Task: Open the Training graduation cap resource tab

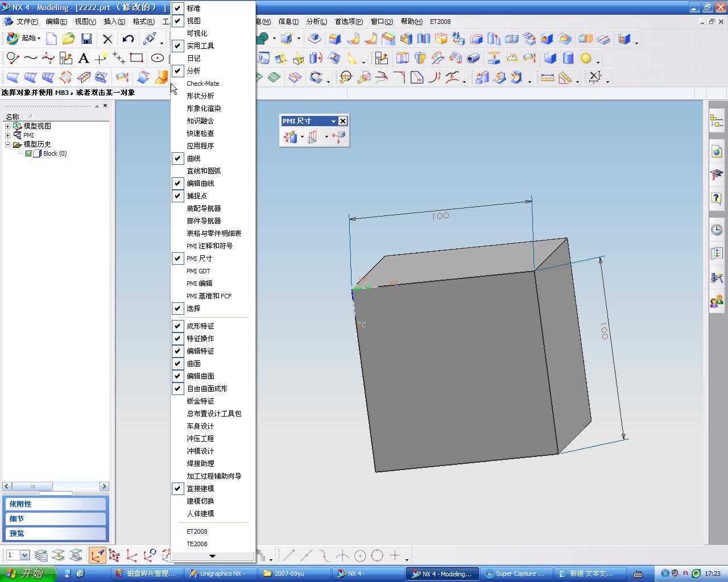Action: (x=717, y=174)
